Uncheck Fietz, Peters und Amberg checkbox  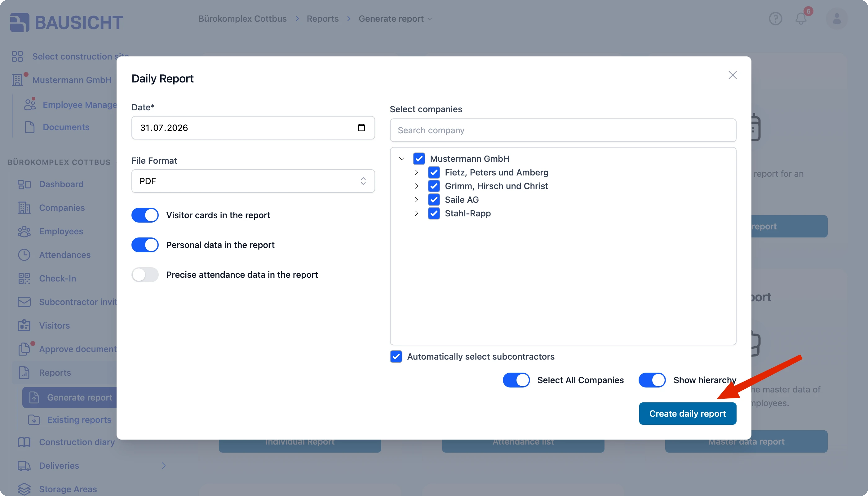point(434,172)
